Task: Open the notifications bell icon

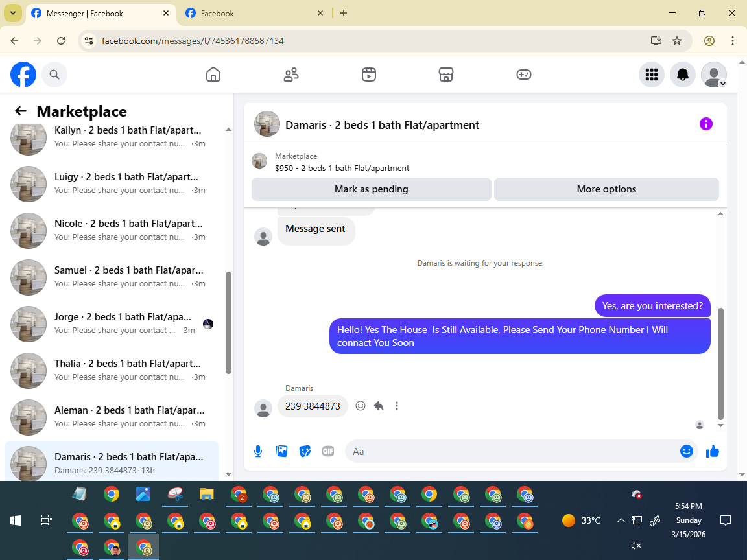Action: click(x=683, y=75)
